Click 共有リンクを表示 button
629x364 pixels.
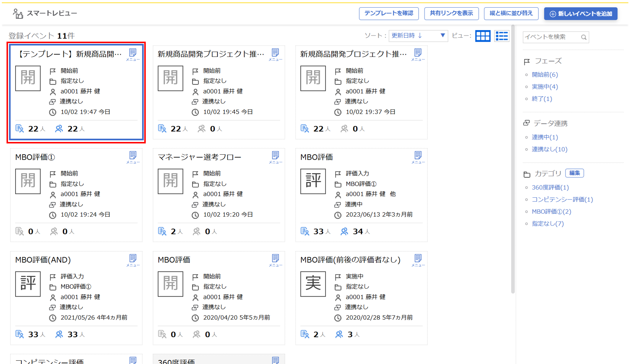[x=451, y=13]
